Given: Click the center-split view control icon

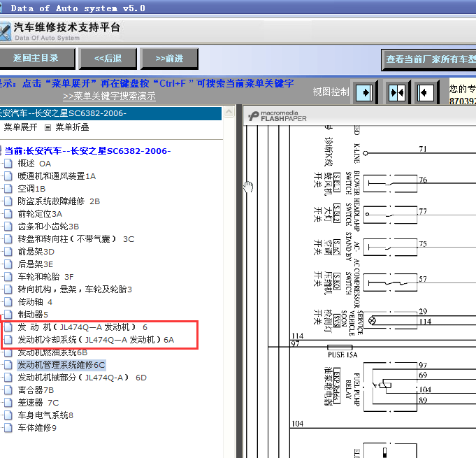Looking at the screenshot, I should [x=396, y=92].
